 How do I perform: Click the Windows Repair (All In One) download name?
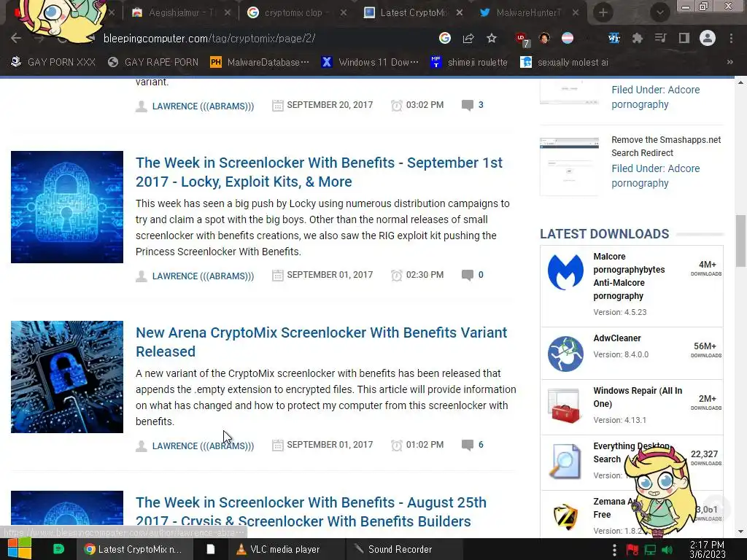[638, 397]
